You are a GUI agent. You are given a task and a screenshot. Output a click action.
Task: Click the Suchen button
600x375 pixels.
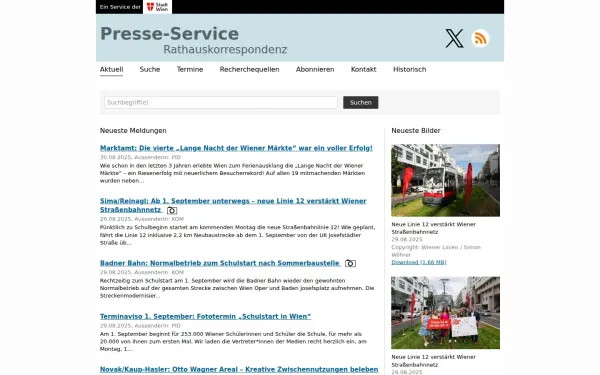pos(360,103)
